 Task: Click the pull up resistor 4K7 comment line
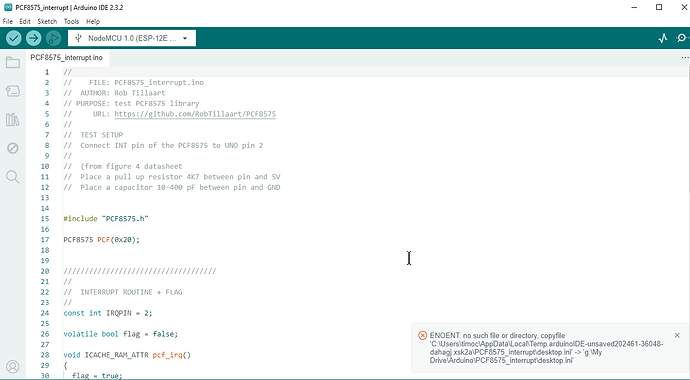click(172, 177)
